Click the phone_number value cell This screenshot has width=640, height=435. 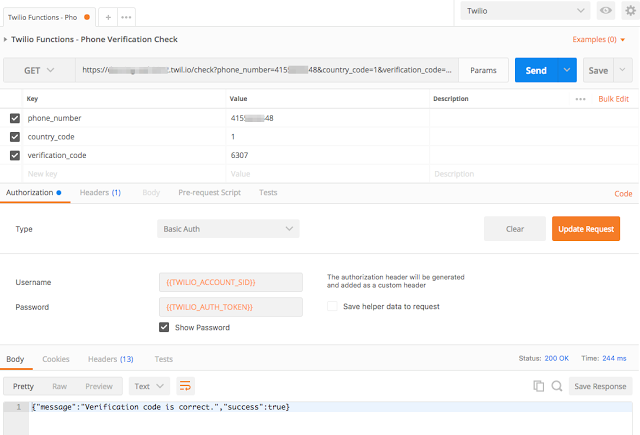[x=327, y=118]
